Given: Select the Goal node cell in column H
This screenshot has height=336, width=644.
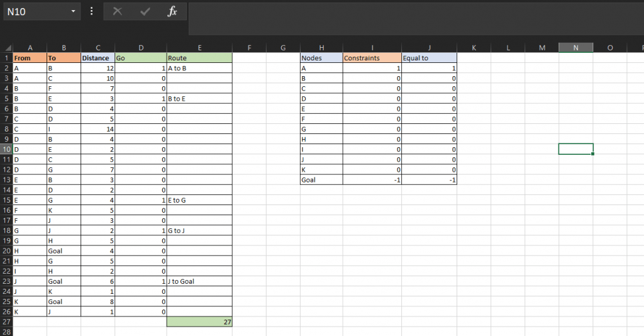Looking at the screenshot, I should tap(321, 180).
